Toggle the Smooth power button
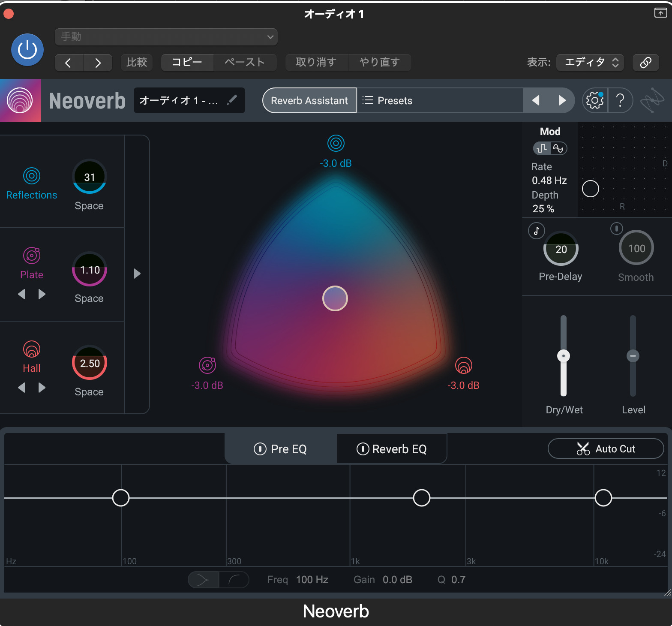This screenshot has width=672, height=626. pyautogui.click(x=617, y=228)
